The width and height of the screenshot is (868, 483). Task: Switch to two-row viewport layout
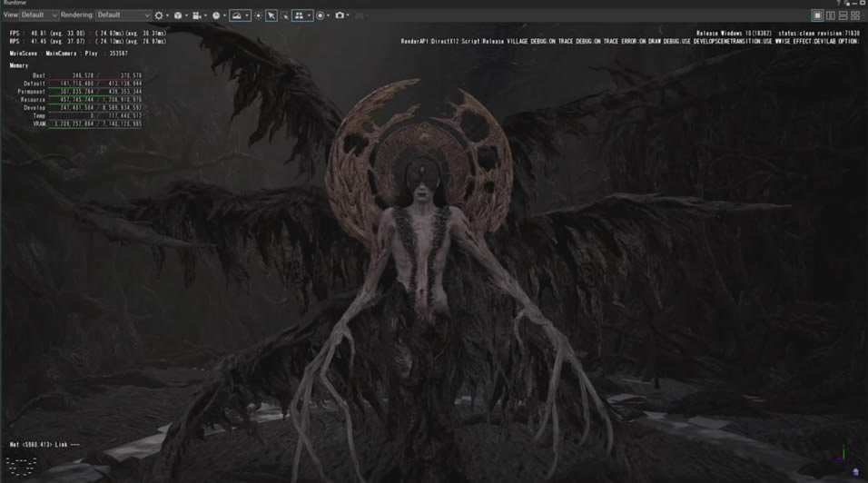pos(843,15)
